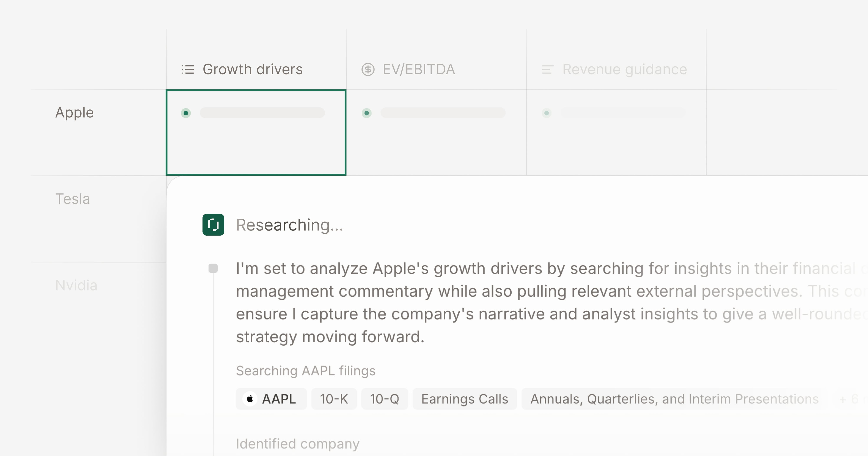Viewport: 868px width, 456px height.
Task: Select the Tesla row label
Action: (73, 199)
